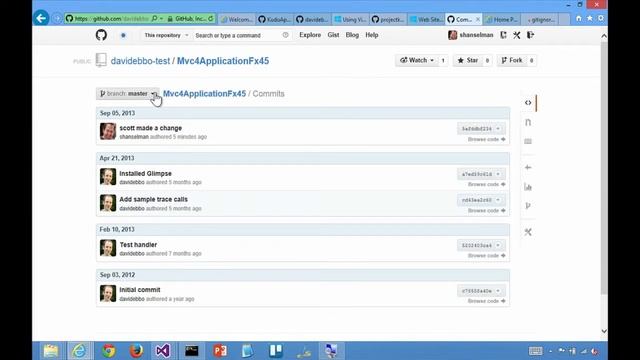The width and height of the screenshot is (640, 360).
Task: Open the command prompt from the taskbar
Action: coord(191,351)
